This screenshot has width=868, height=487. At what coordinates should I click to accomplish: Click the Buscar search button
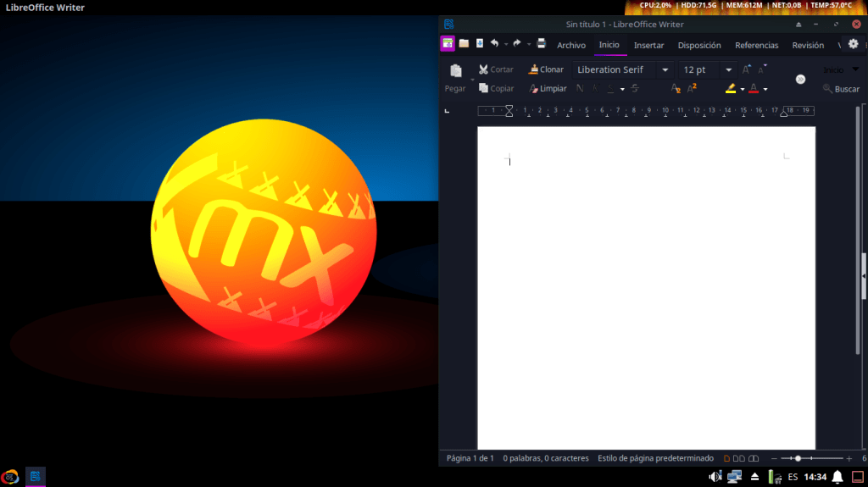841,88
